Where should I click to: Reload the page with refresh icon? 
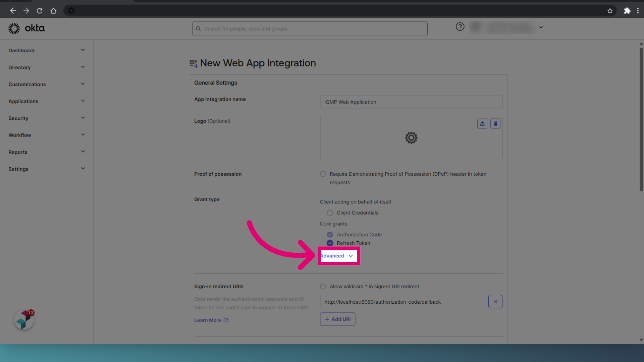point(40,11)
